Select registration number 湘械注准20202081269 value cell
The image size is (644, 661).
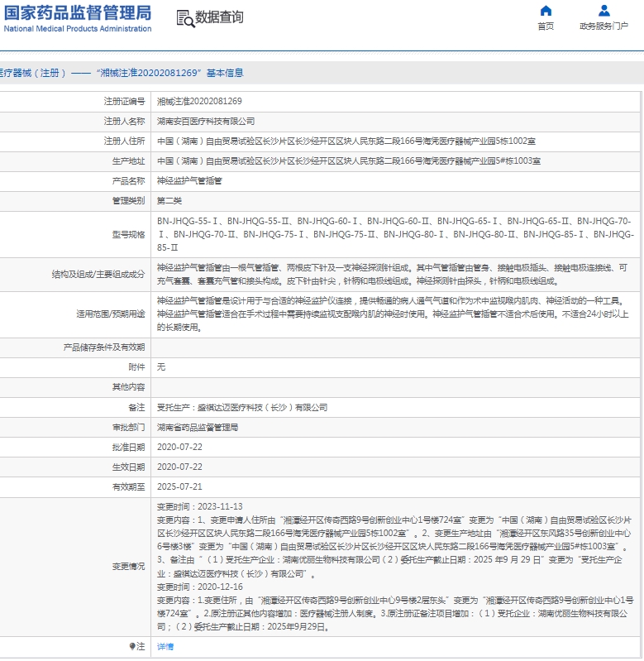199,102
